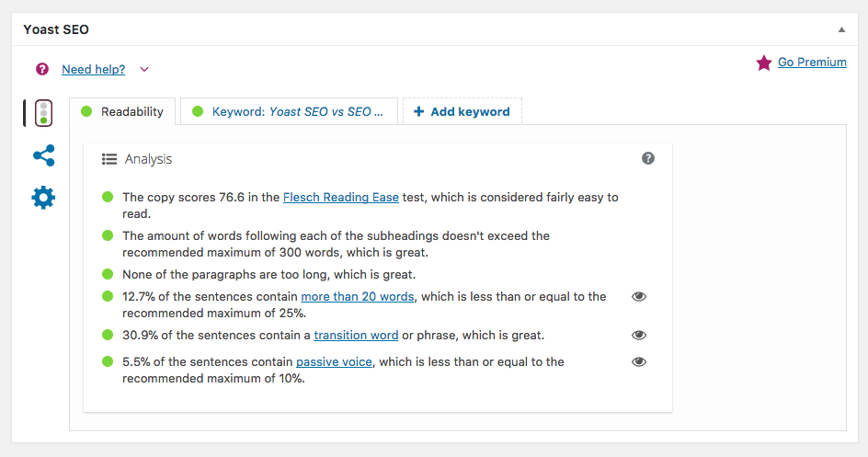Toggle eye highlight for passive voice result
The width and height of the screenshot is (868, 457).
(x=639, y=362)
